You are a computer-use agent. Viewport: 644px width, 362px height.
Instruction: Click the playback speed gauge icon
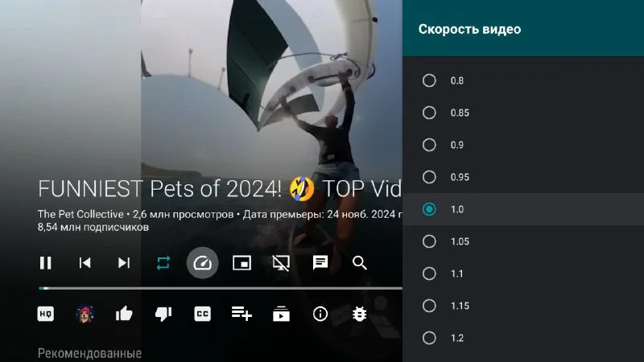(x=203, y=262)
